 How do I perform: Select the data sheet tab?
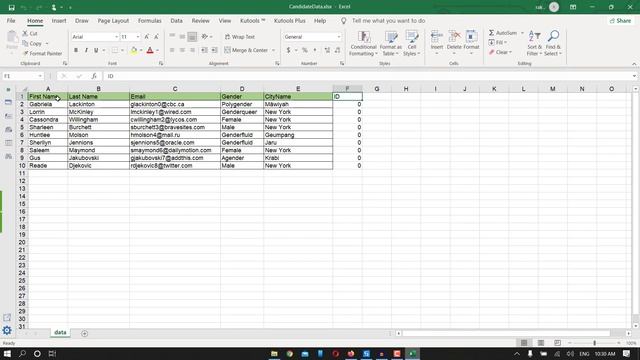click(x=60, y=333)
